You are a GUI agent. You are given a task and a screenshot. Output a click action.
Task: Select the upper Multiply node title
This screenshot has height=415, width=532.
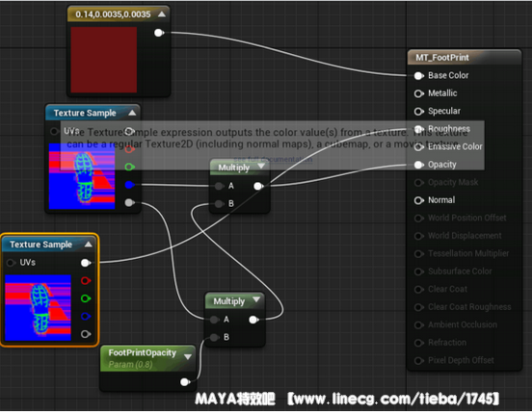click(234, 168)
